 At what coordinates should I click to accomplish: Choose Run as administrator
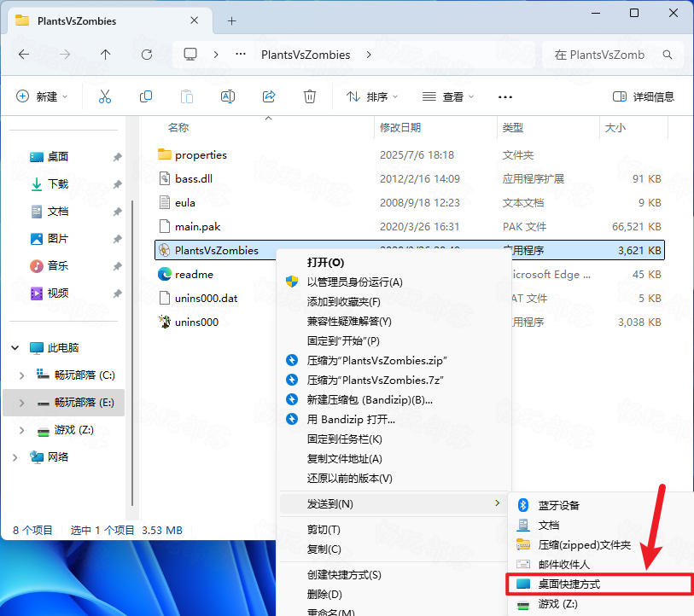394,282
